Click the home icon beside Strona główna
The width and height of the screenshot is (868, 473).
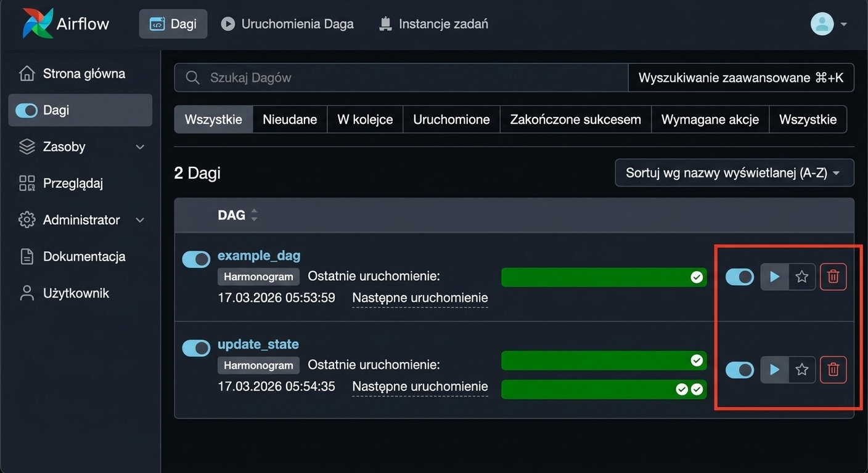pos(27,74)
